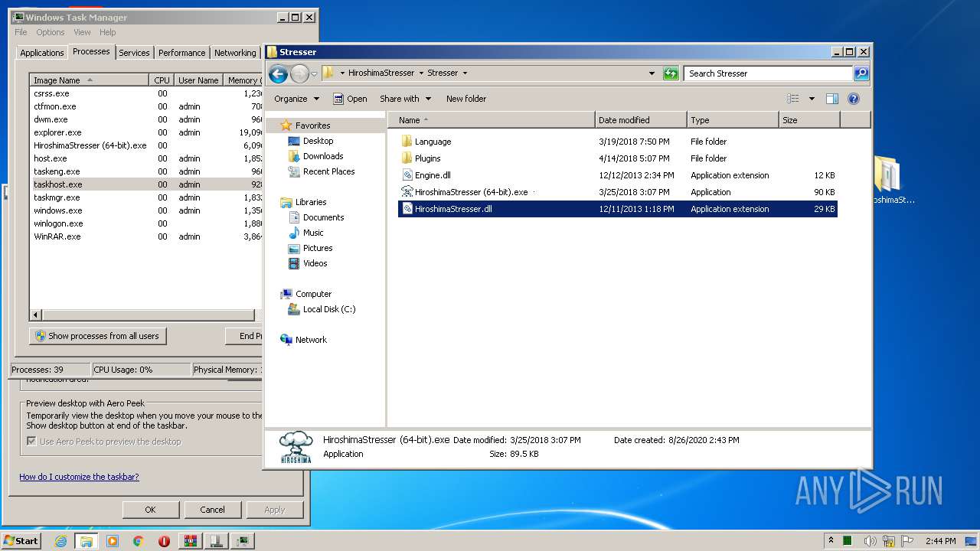Open Downloads in the navigation pane
Screen dimensions: 980x551
coord(322,156)
